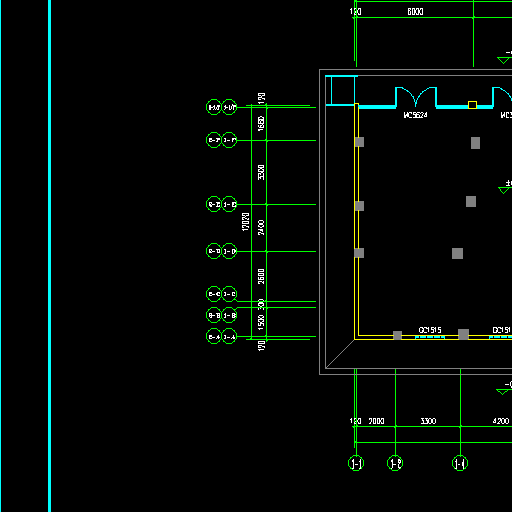This screenshot has width=512, height=512.
Task: Select the 3300 vertical dimension text
Action: click(261, 172)
